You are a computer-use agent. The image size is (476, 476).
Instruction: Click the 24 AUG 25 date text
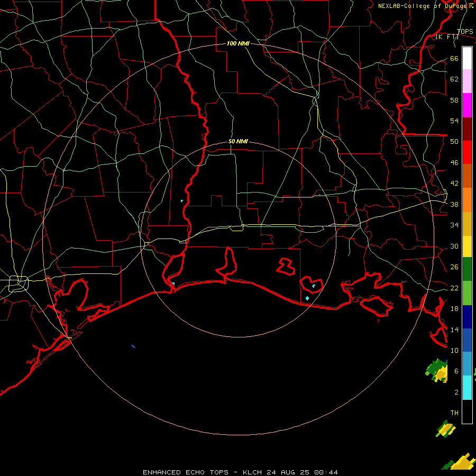coord(288,472)
